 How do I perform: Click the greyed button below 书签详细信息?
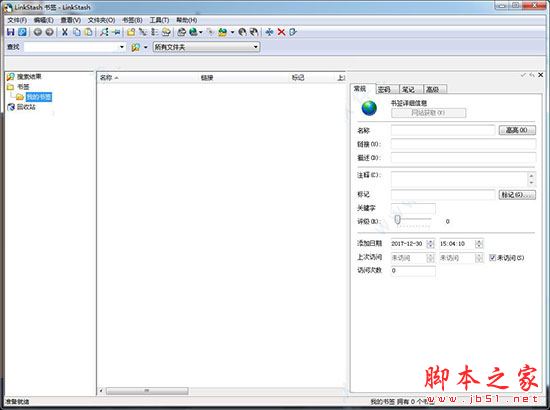click(428, 113)
